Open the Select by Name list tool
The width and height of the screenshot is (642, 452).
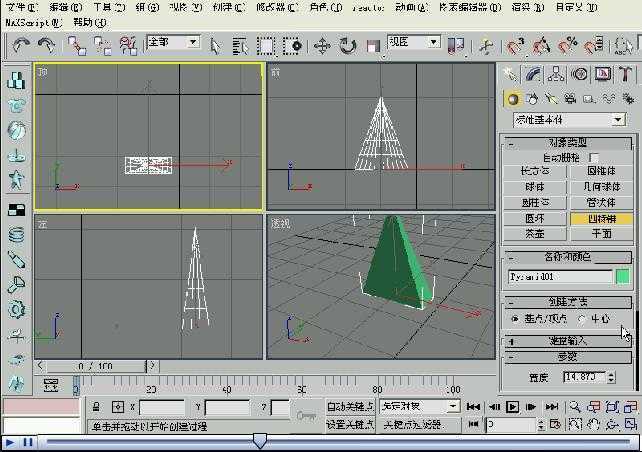point(240,46)
